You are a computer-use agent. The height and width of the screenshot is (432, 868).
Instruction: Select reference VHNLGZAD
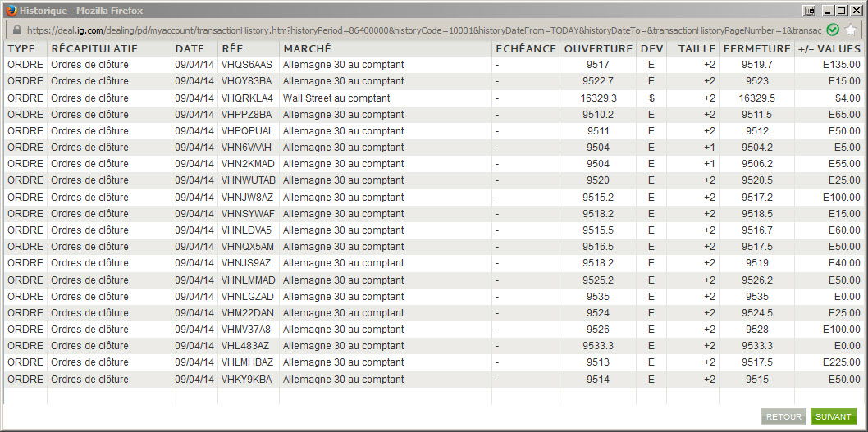(x=248, y=297)
